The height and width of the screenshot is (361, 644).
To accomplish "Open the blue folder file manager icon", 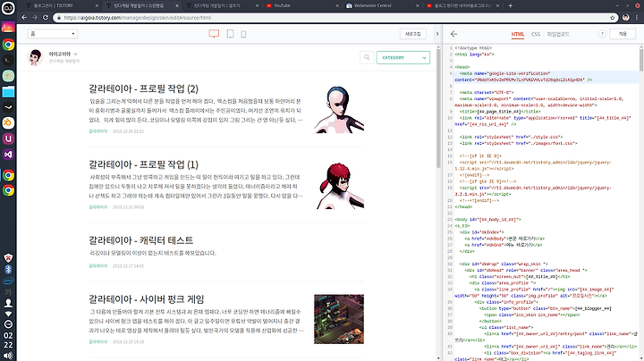I will click(8, 92).
